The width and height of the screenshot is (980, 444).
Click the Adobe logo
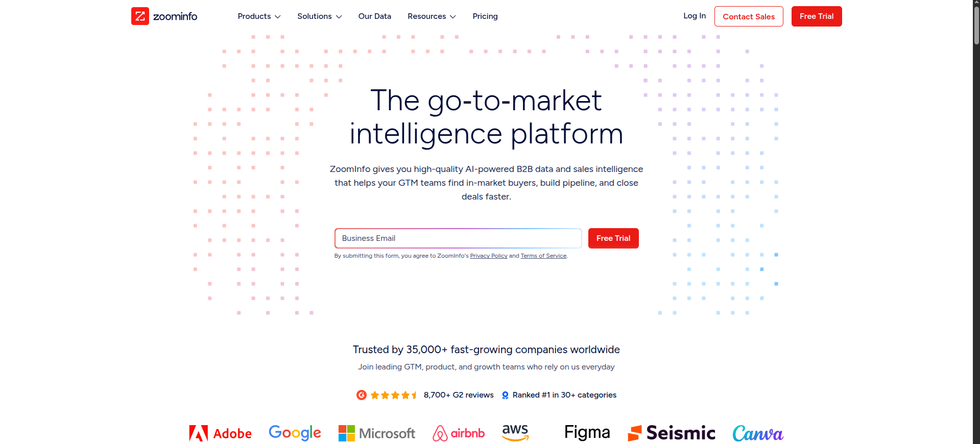click(x=220, y=433)
